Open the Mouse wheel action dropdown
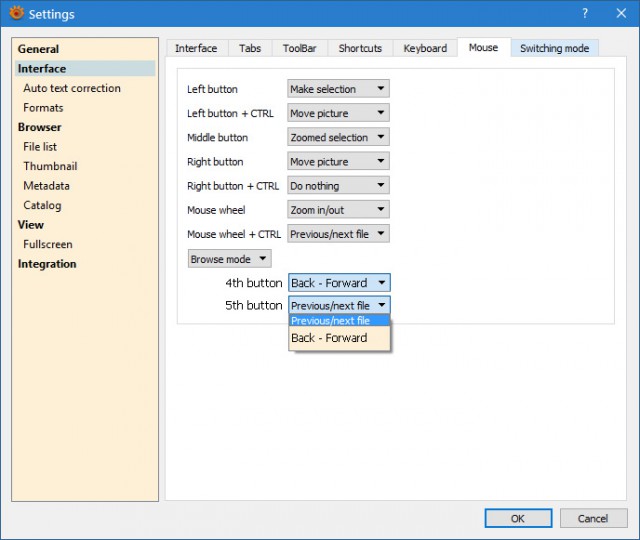640x540 pixels. coord(338,209)
